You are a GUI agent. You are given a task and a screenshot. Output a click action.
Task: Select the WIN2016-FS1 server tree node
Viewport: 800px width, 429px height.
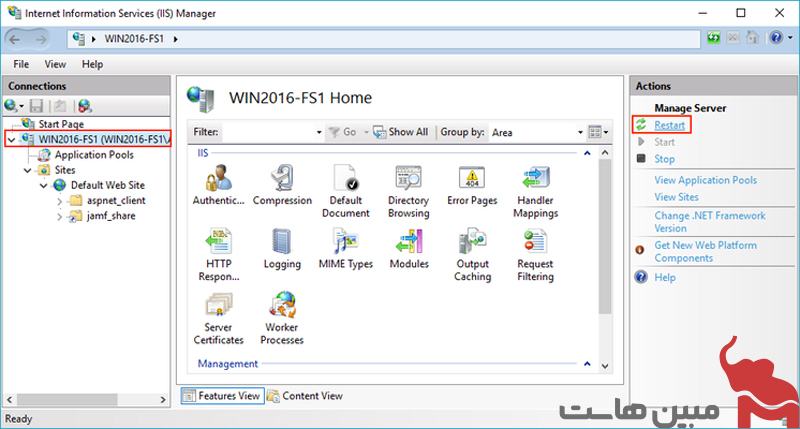coord(104,139)
